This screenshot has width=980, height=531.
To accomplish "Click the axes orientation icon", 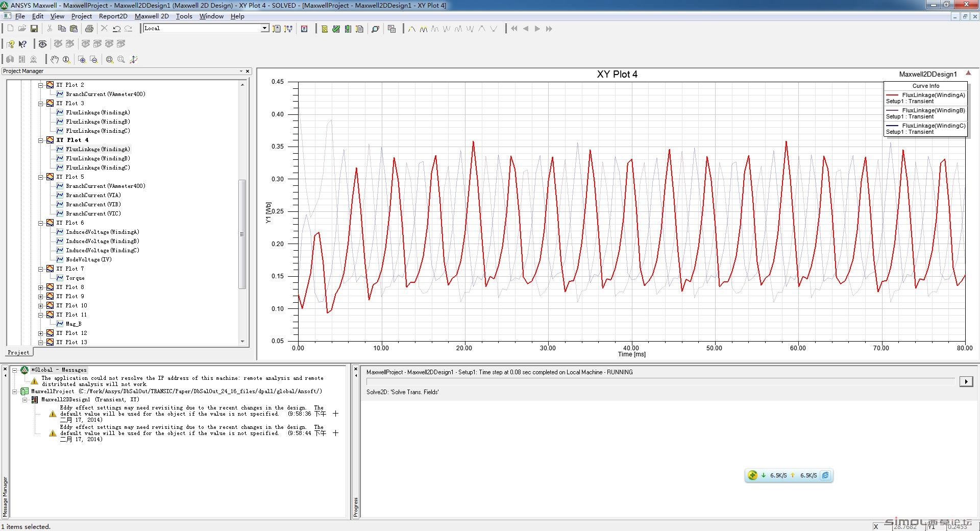I will [x=133, y=59].
